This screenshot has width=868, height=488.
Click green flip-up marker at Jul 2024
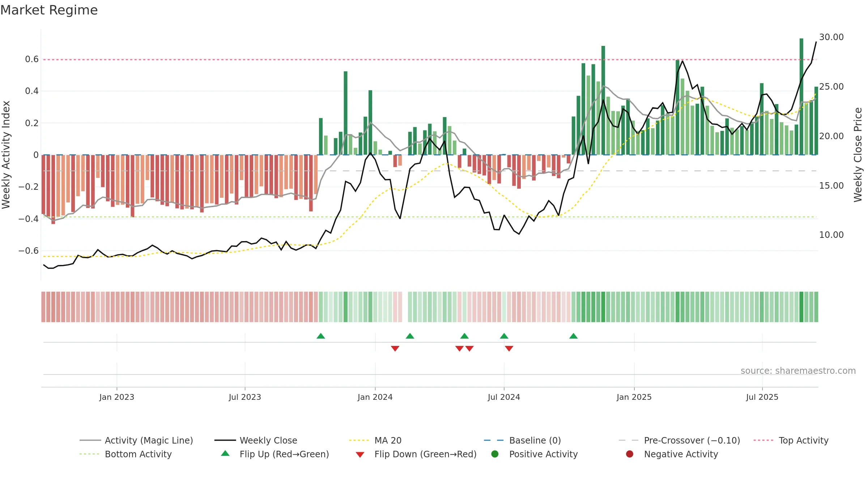504,336
